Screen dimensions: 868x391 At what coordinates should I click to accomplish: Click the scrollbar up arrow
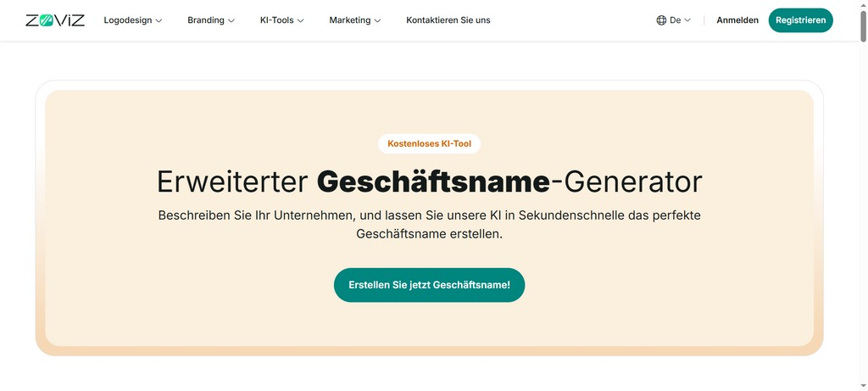863,5
